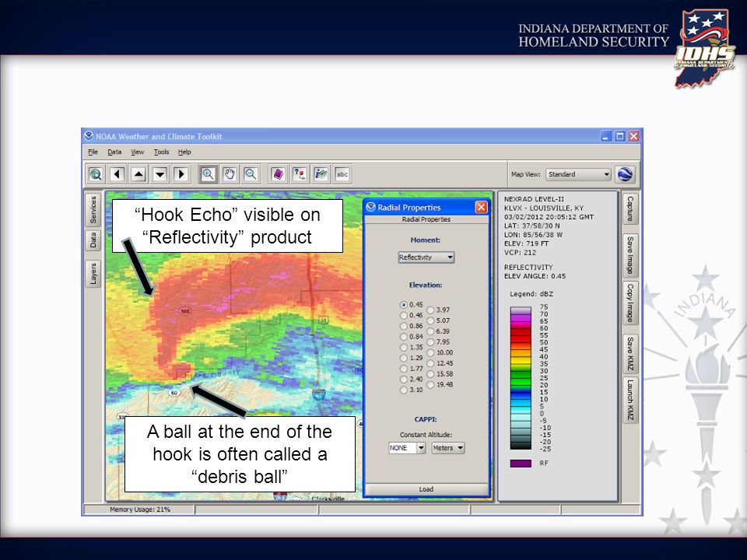Screen dimensions: 747x560
Task: Click the Load button
Action: click(x=426, y=489)
